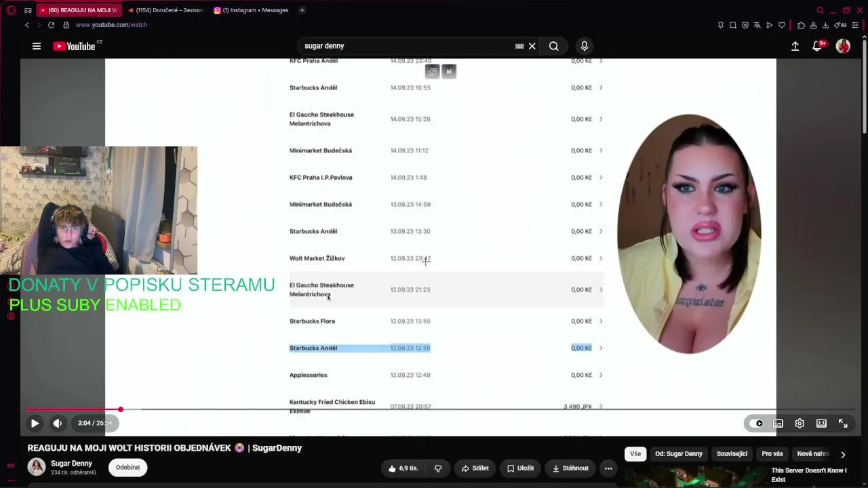868x488 pixels.
Task: Like the video with 6,9 tis.
Action: point(403,468)
